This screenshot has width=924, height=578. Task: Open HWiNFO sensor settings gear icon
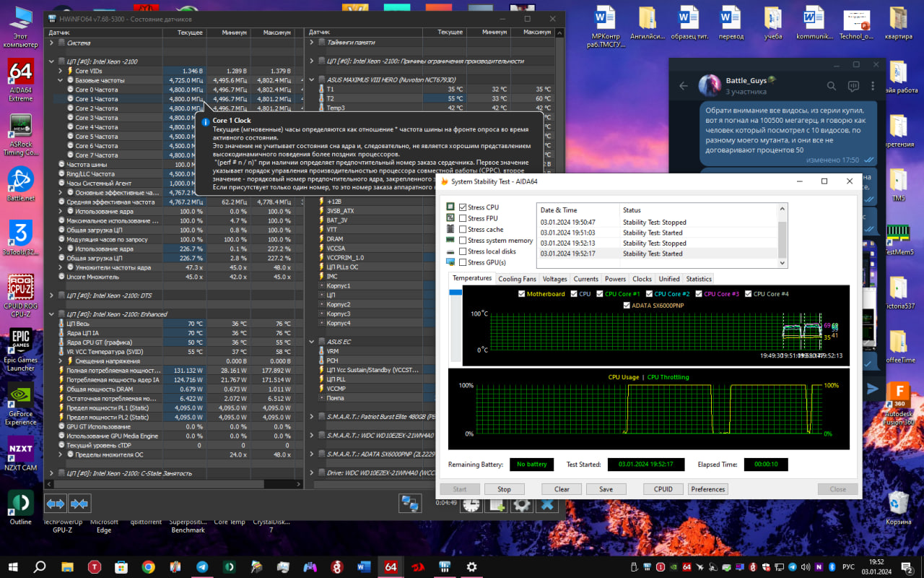[521, 505]
